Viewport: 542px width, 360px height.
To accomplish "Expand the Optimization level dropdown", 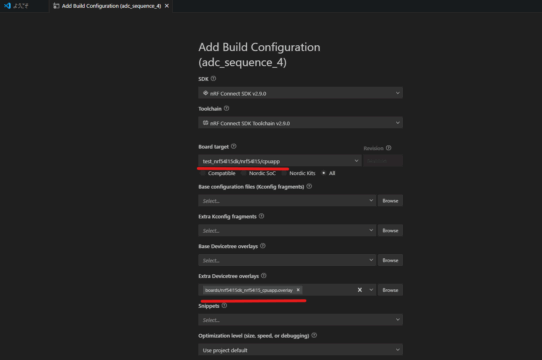I will (300, 350).
